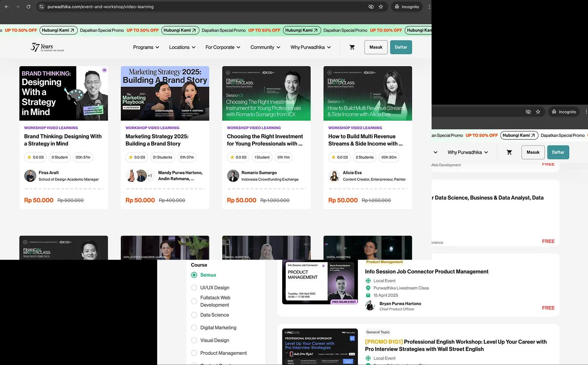Click 21 Students chip on Marketing card

pyautogui.click(x=162, y=157)
